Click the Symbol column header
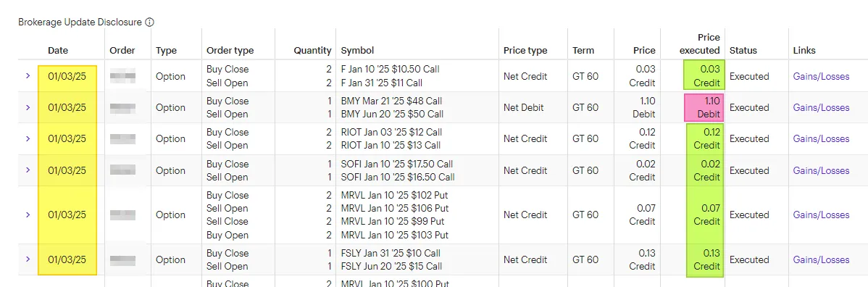Screen dimensions: 868x287 coord(357,51)
